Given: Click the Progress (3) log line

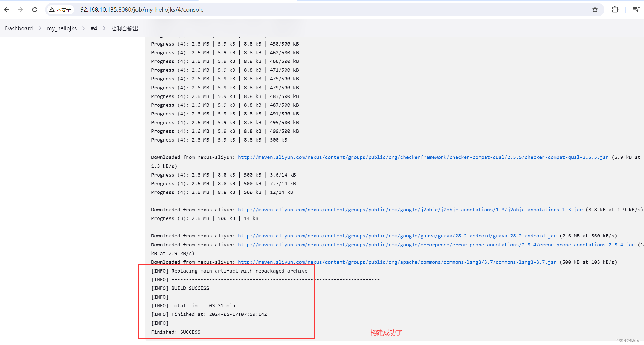Looking at the screenshot, I should (205, 218).
